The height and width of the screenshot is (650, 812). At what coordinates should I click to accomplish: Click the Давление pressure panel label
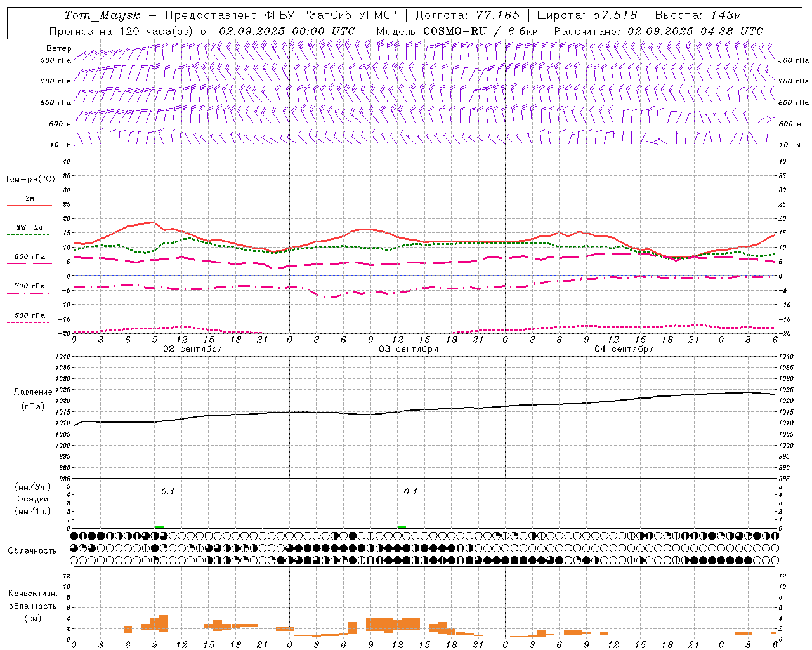[33, 392]
